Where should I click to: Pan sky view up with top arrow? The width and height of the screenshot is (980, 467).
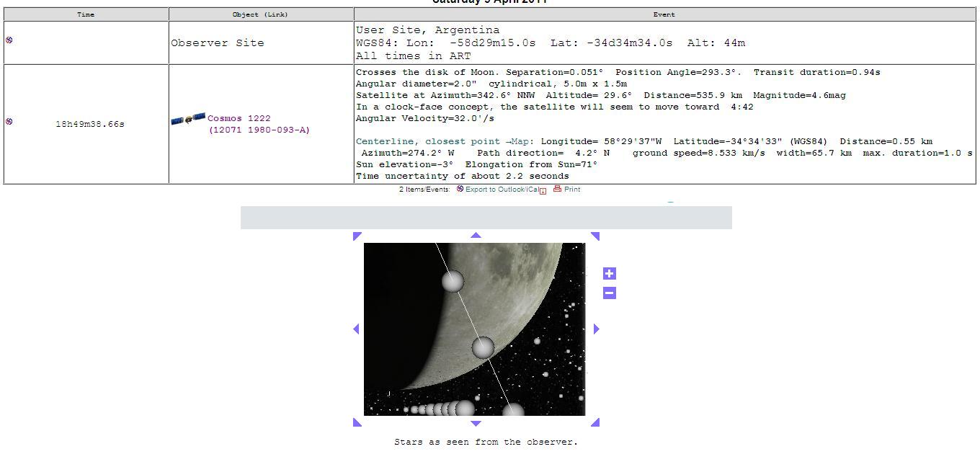(476, 234)
